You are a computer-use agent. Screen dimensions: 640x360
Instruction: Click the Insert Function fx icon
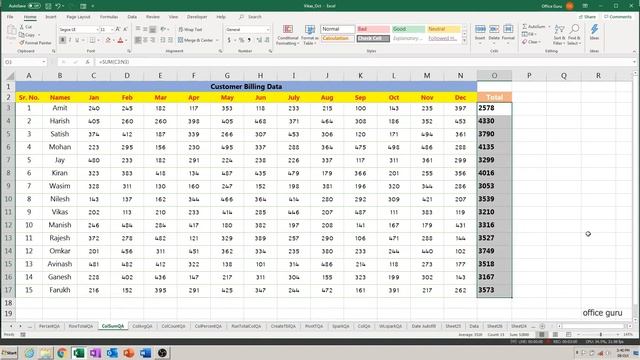coord(87,62)
